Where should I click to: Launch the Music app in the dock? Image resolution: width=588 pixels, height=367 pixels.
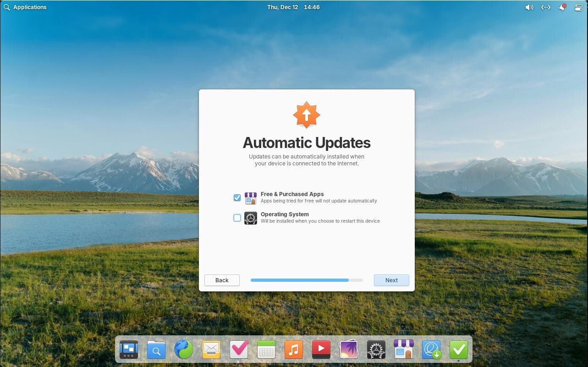294,350
